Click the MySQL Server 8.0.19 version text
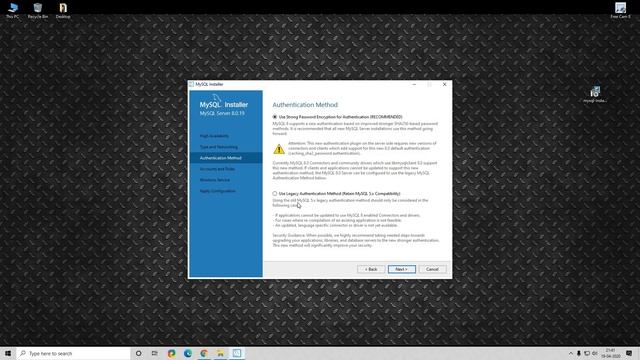 point(222,113)
